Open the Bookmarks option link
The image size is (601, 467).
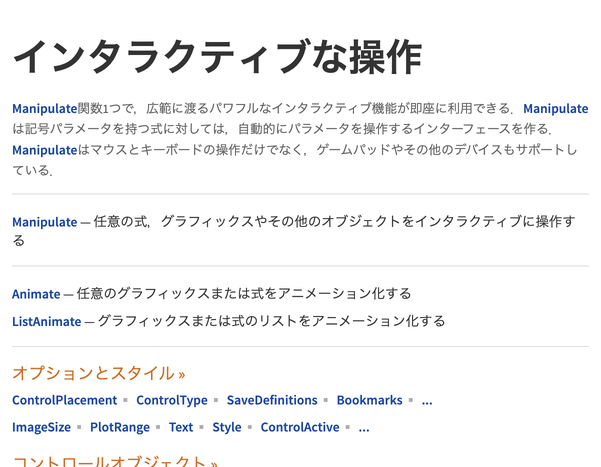coord(368,400)
